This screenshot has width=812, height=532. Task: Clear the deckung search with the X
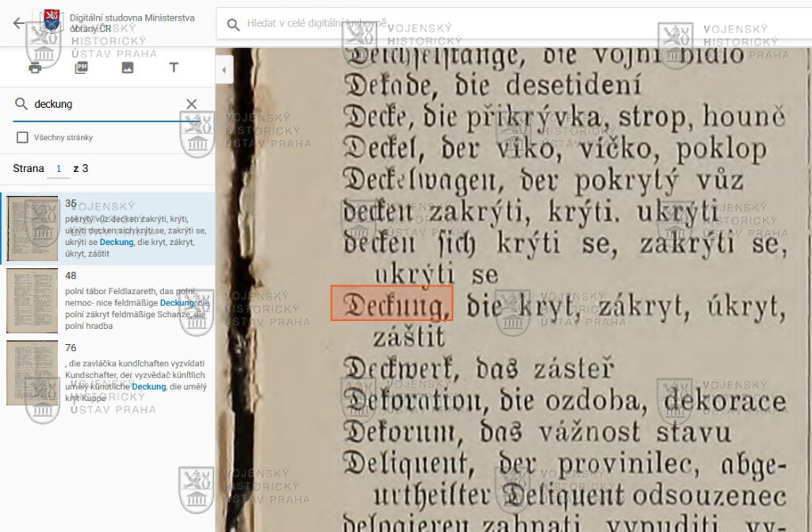(x=191, y=104)
